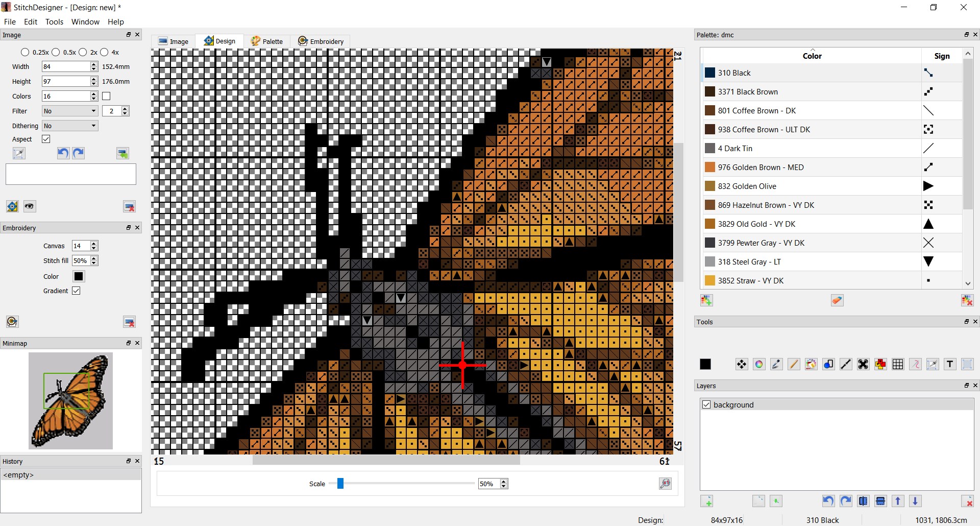Screen dimensions: 980x526
Task: Select the Move tool in Tools panel
Action: point(741,364)
